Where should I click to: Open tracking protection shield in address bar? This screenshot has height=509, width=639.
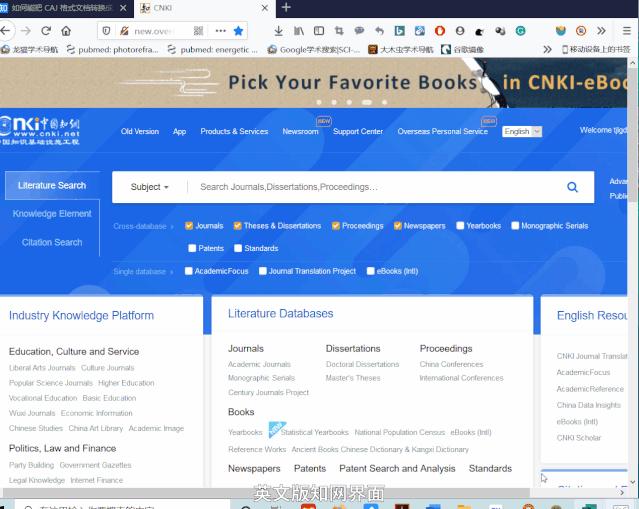tap(106, 31)
